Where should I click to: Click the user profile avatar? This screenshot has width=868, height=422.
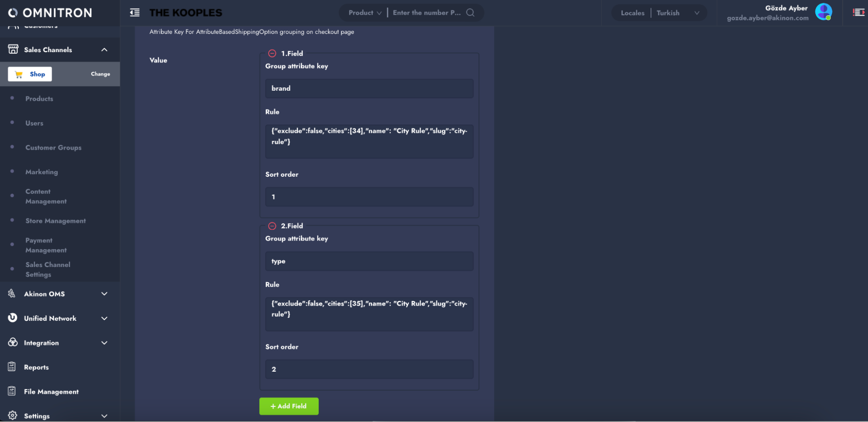[x=823, y=12]
